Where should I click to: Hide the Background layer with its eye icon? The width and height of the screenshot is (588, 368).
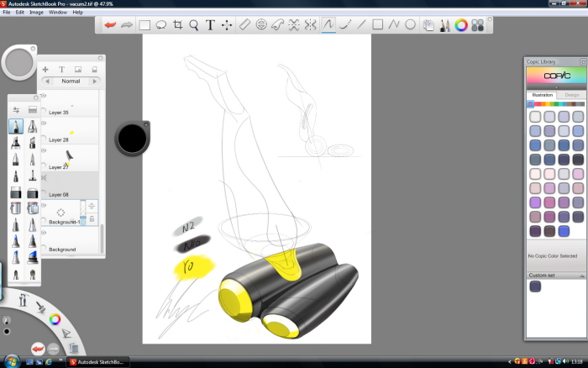tap(44, 233)
